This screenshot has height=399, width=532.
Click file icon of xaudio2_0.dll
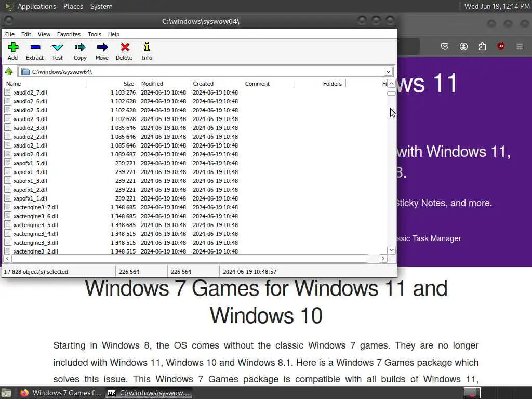(8, 154)
